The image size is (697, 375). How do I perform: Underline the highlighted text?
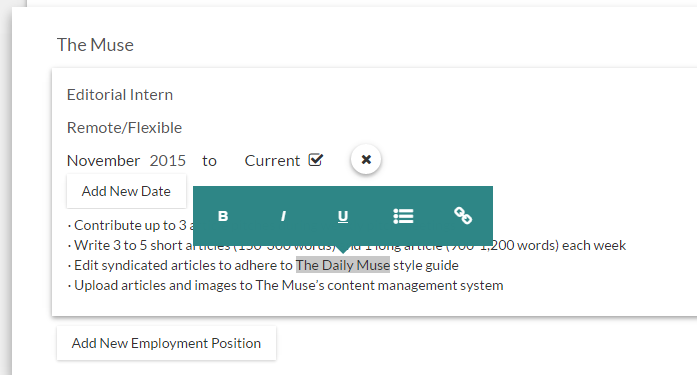coord(343,216)
